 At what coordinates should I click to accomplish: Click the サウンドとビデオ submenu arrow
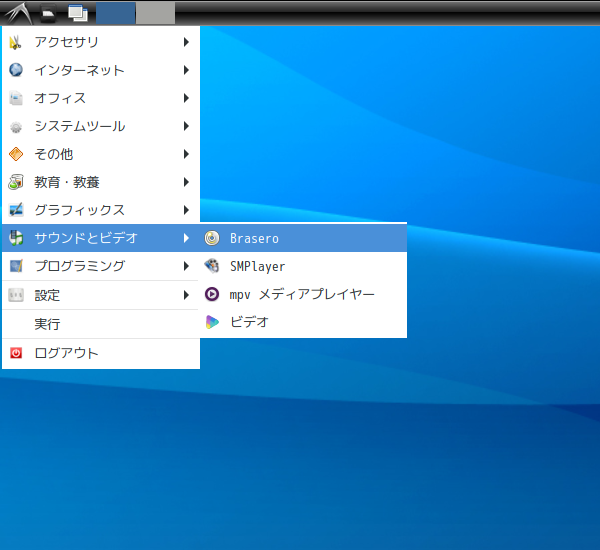tap(186, 238)
